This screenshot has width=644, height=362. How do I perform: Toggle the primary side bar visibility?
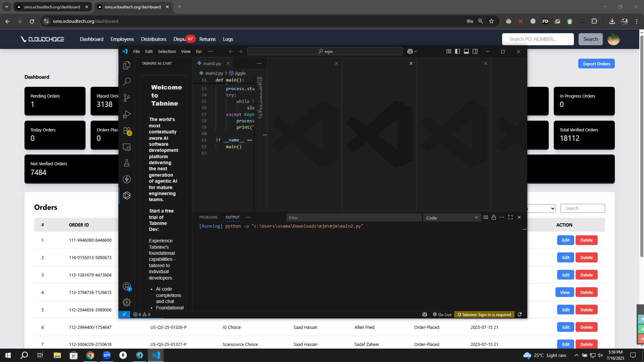tap(458, 51)
